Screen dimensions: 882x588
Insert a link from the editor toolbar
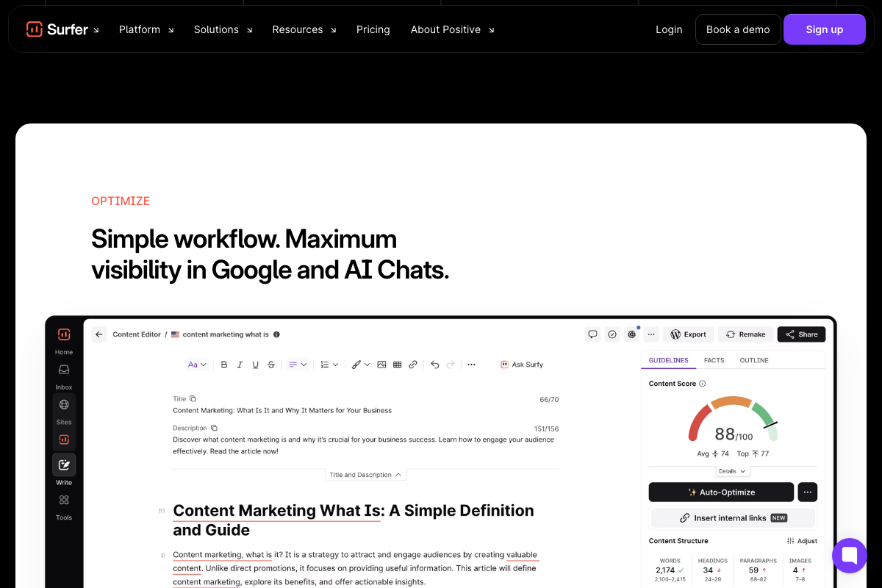[x=413, y=365]
